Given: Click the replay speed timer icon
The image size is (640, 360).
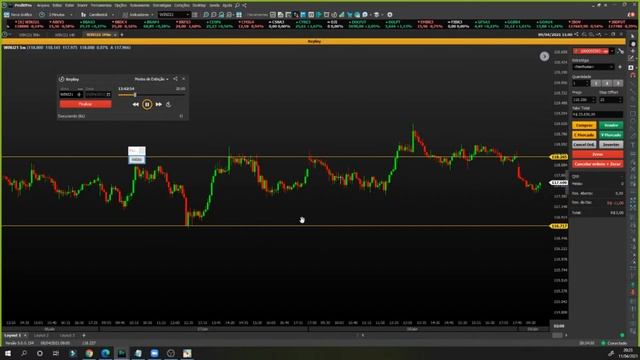Looking at the screenshot, I should (169, 104).
